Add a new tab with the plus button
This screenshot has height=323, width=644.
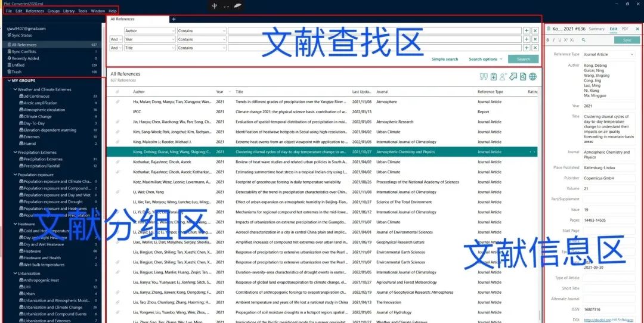(174, 19)
